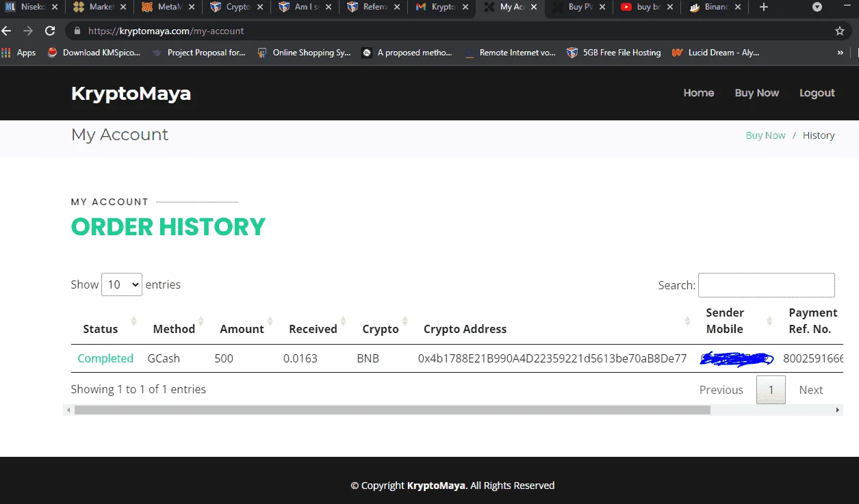Sort the table by Crypto column

click(x=381, y=329)
